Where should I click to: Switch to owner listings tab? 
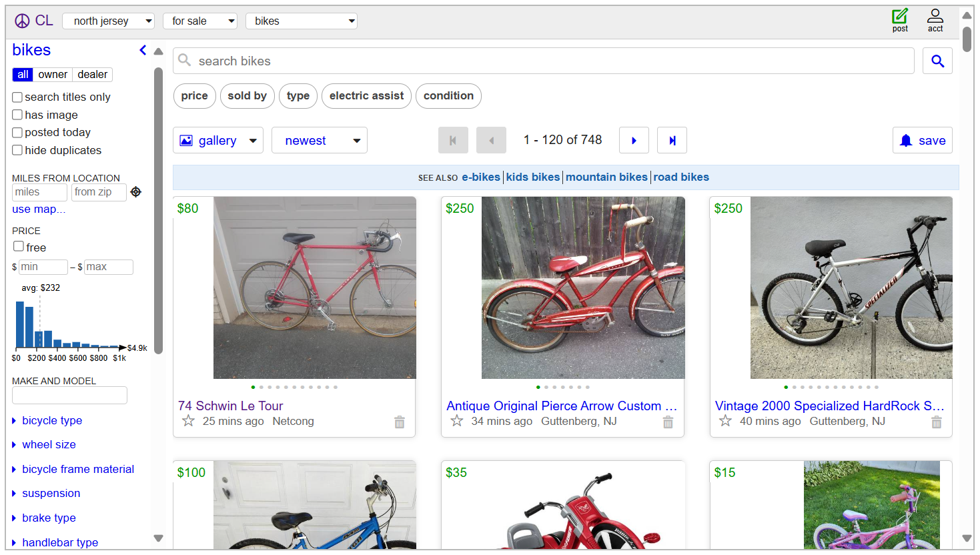(53, 74)
